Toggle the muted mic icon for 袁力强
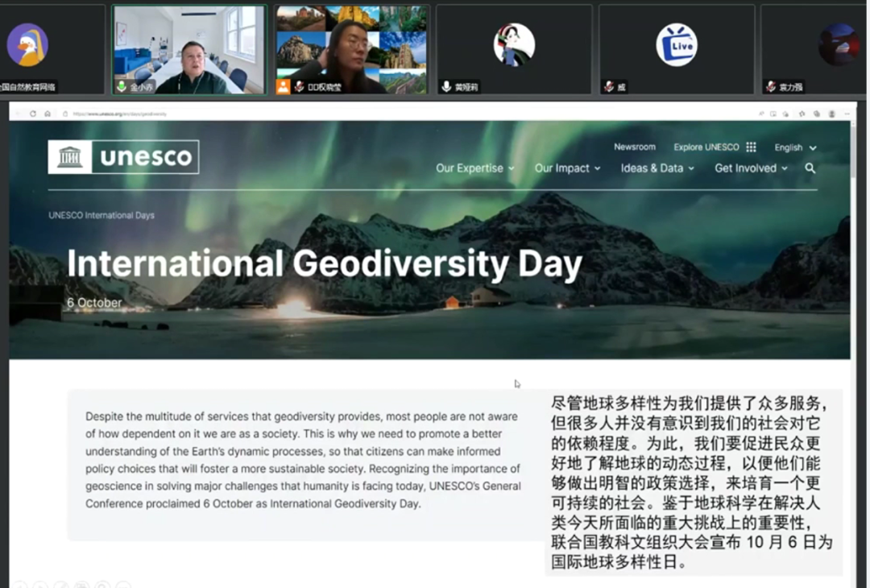Image resolution: width=870 pixels, height=588 pixels. (x=772, y=87)
